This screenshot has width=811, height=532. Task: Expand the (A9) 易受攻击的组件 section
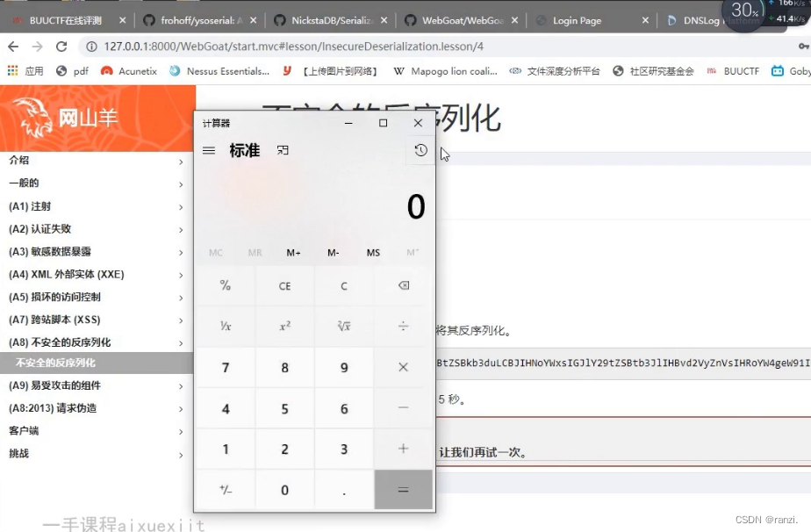[97, 385]
